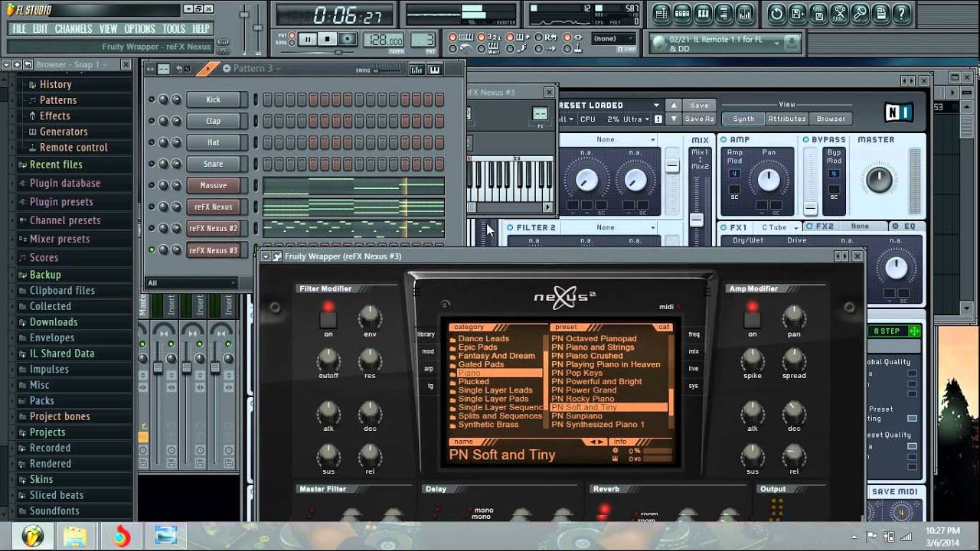Select the Massive channel button
This screenshot has width=980, height=551.
point(213,185)
